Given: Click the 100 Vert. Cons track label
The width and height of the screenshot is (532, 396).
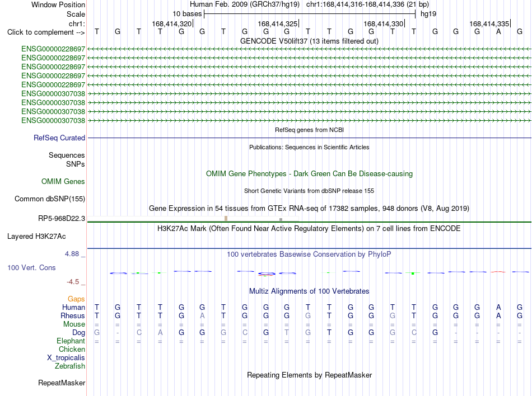Looking at the screenshot, I should pyautogui.click(x=31, y=267).
